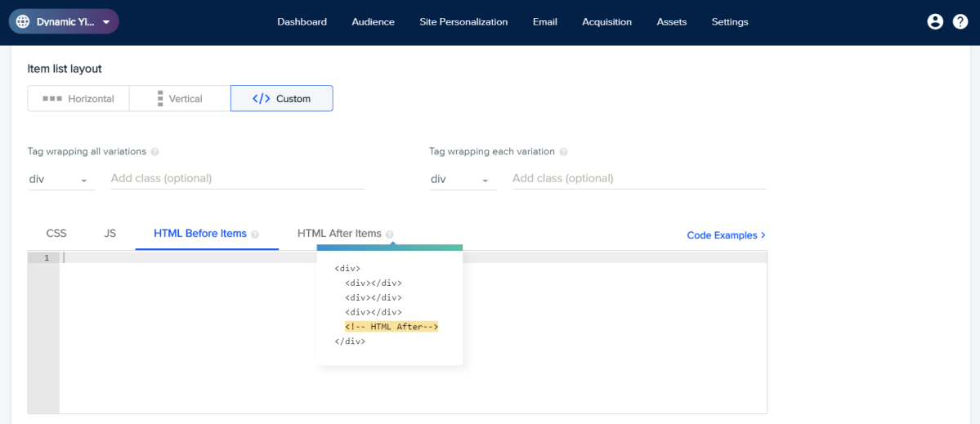Click the each-variation Add class field
980x424 pixels.
(638, 178)
